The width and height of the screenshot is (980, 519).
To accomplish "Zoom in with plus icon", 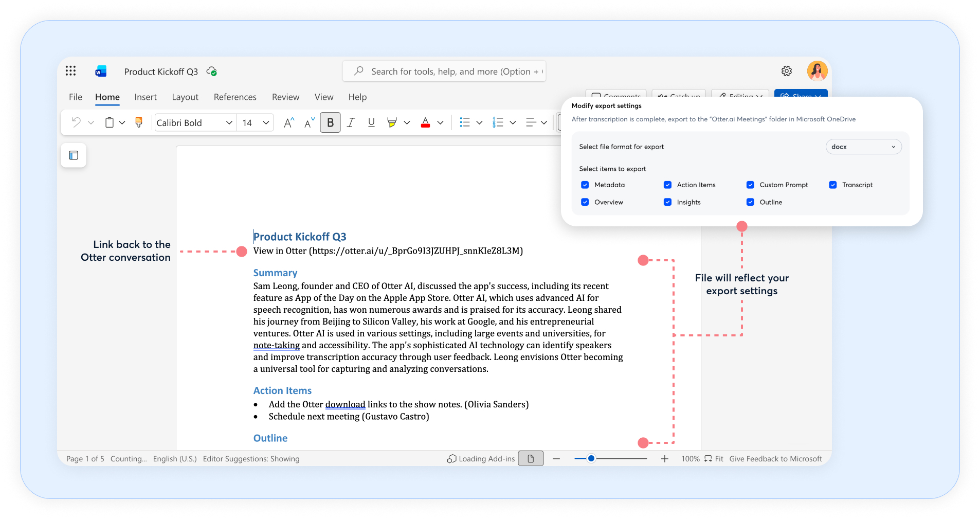I will pyautogui.click(x=665, y=458).
